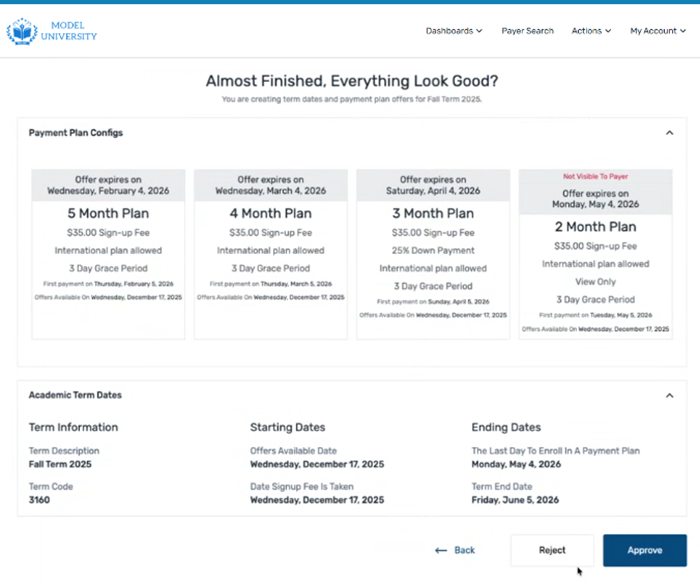The width and height of the screenshot is (700, 583).
Task: Collapse the Payment Plan Configs section
Action: [669, 132]
